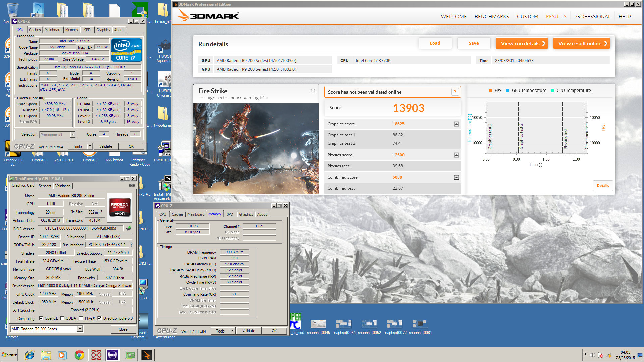Open the snapshot0081 desktop thumbnail
The width and height of the screenshot is (644, 362).
[x=420, y=326]
